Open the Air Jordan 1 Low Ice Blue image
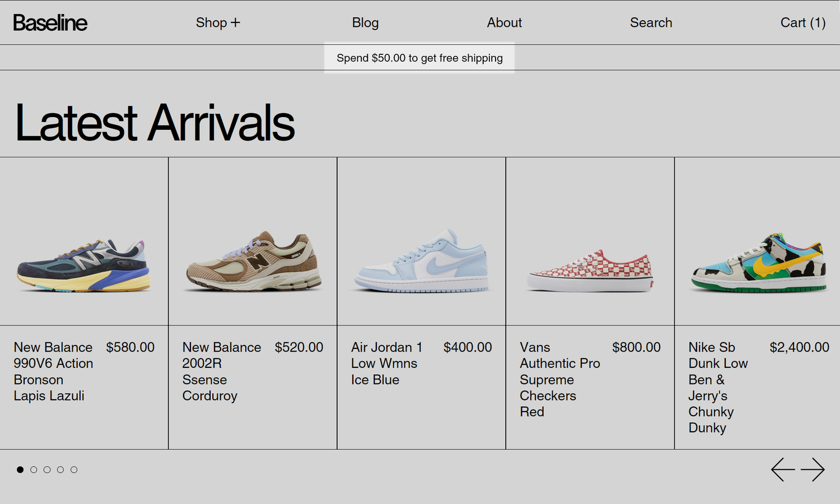 pyautogui.click(x=421, y=241)
